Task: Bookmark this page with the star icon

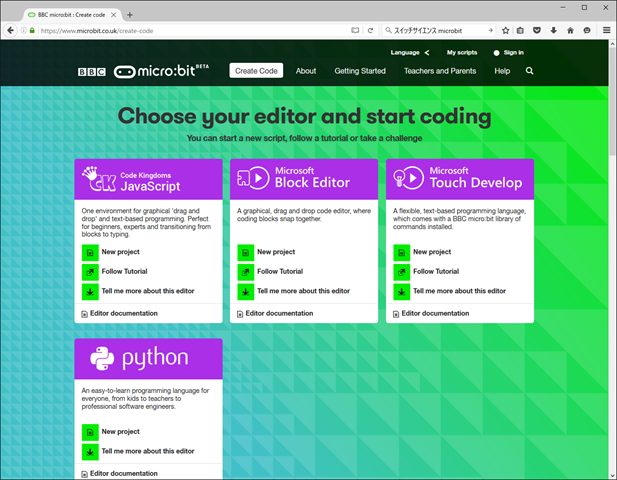Action: 505,31
